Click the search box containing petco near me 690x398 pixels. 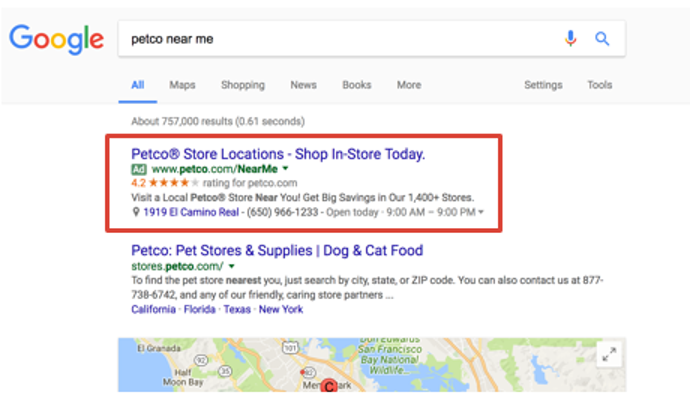[371, 39]
